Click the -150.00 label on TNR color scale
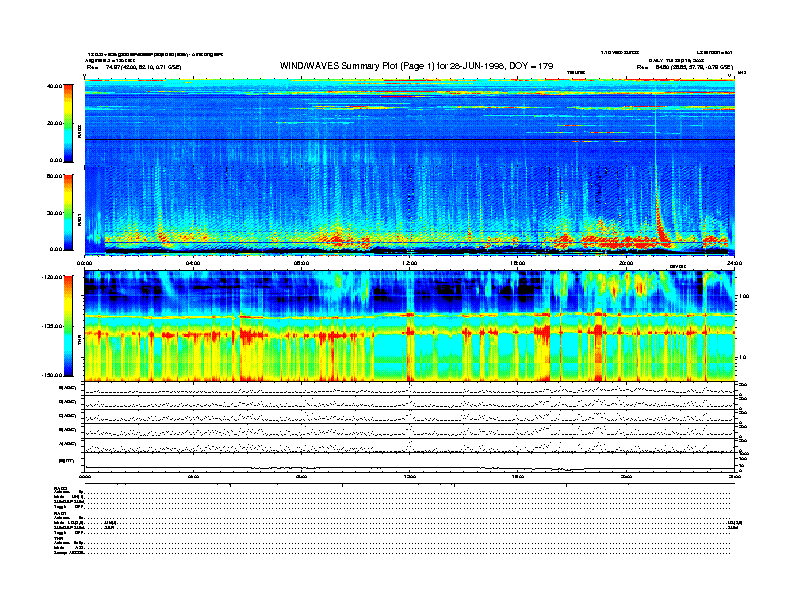792x612 pixels. click(52, 375)
